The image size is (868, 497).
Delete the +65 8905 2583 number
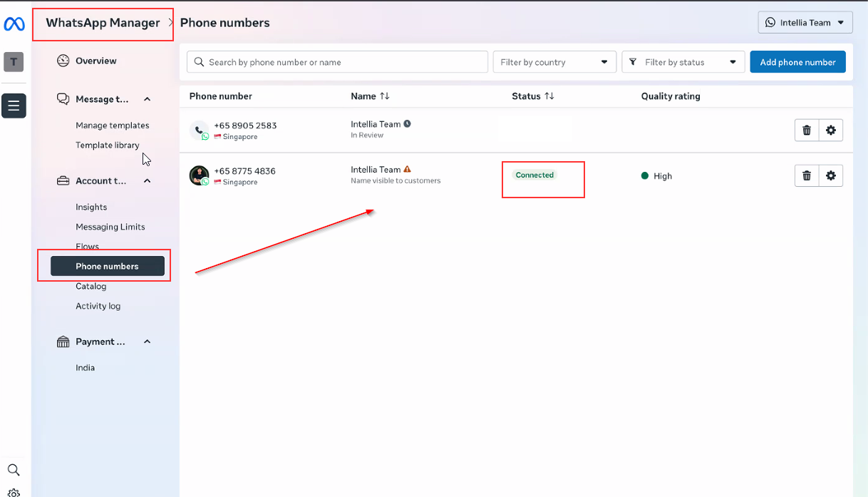click(x=807, y=130)
